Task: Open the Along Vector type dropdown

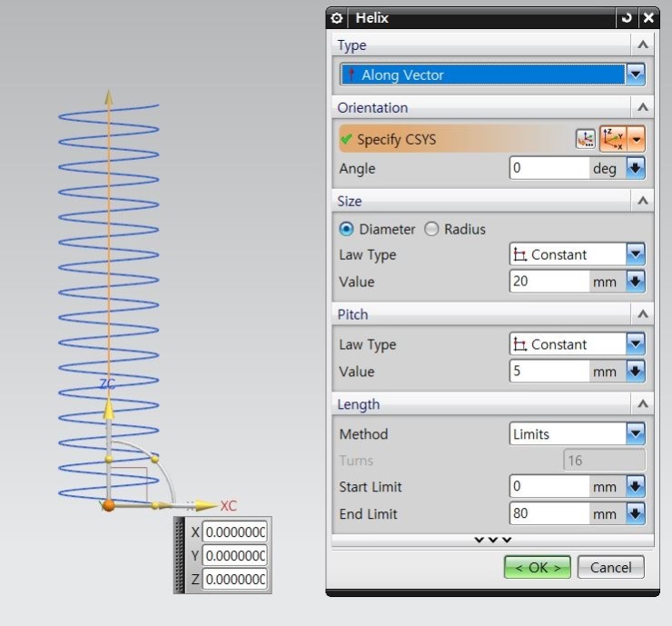Action: pos(635,75)
